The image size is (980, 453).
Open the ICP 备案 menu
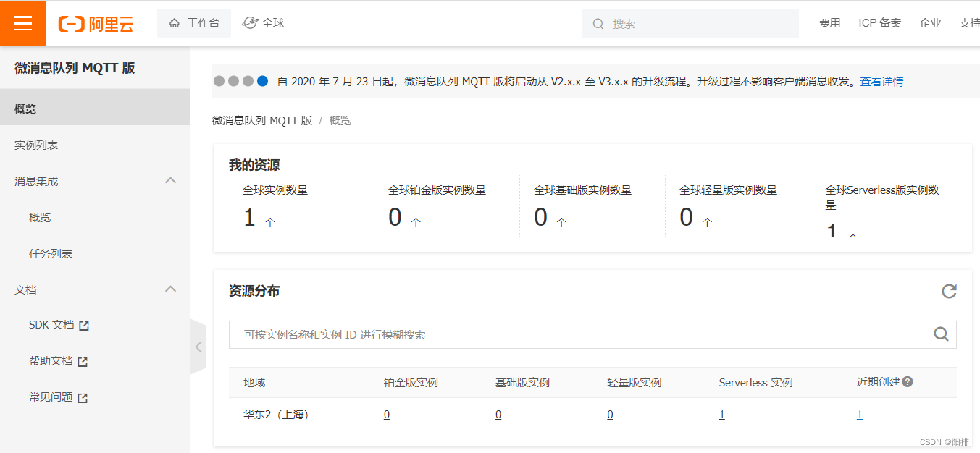[880, 23]
